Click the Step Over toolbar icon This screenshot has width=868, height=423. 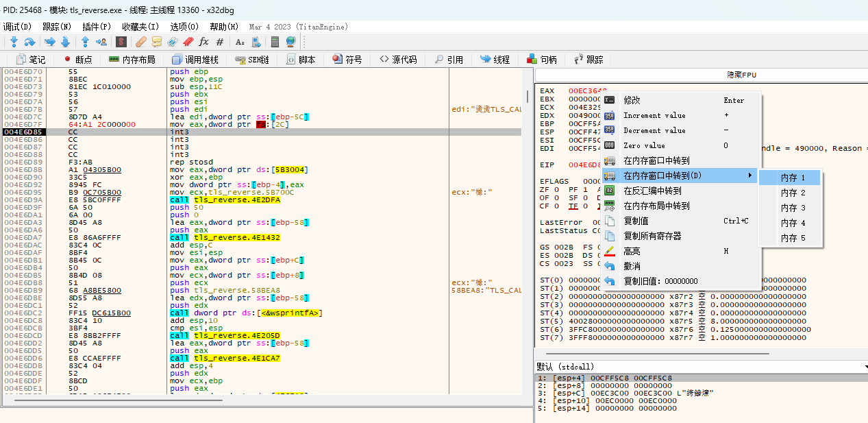[x=29, y=42]
